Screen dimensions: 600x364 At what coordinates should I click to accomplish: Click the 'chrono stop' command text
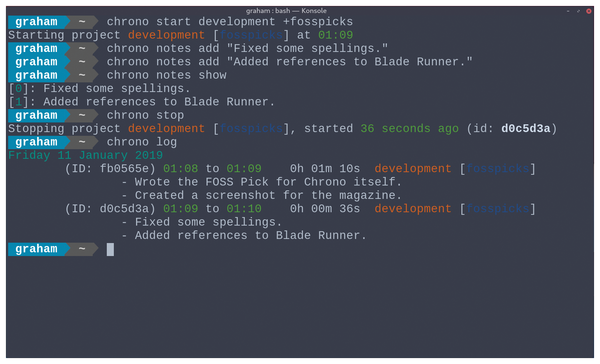[x=145, y=115]
